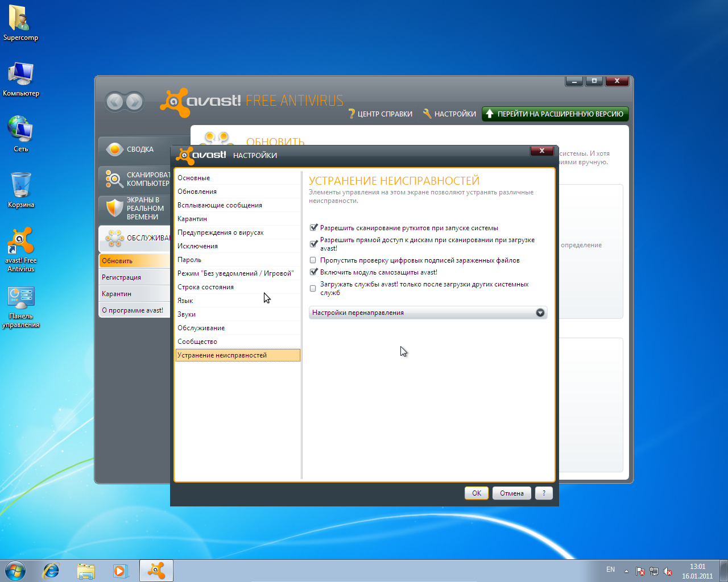Select Регистрация item in main sidebar
Image resolution: width=728 pixels, height=582 pixels.
point(135,277)
